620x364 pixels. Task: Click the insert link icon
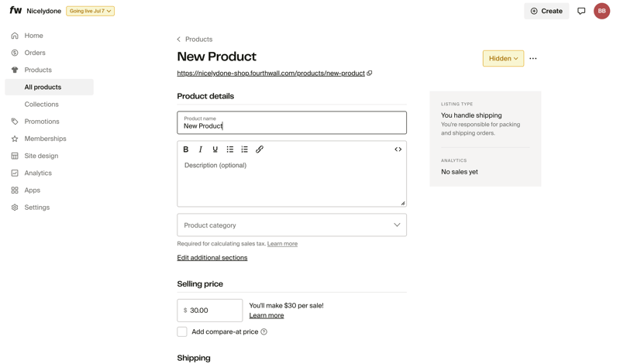(260, 149)
